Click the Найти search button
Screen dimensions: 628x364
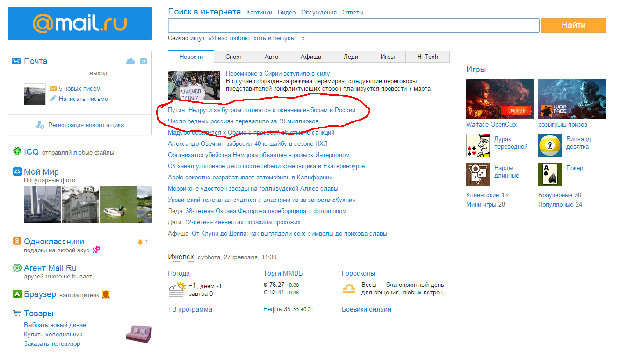tap(574, 25)
